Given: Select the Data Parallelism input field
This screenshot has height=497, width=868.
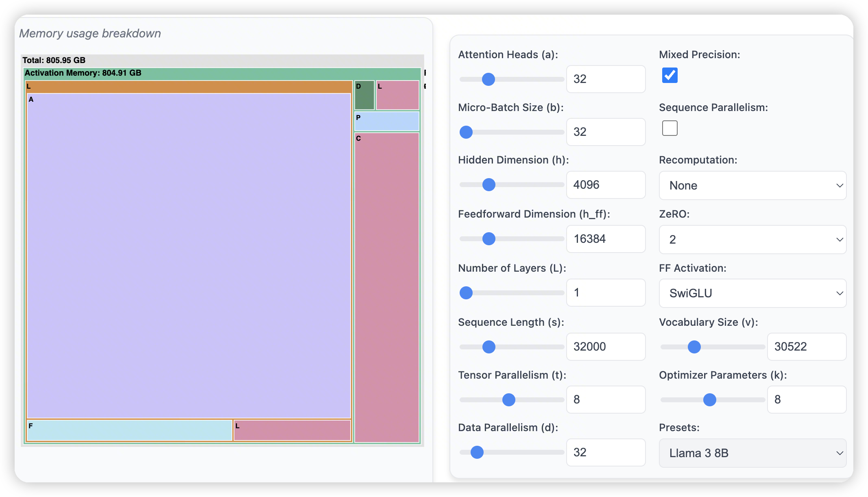Looking at the screenshot, I should tap(605, 452).
